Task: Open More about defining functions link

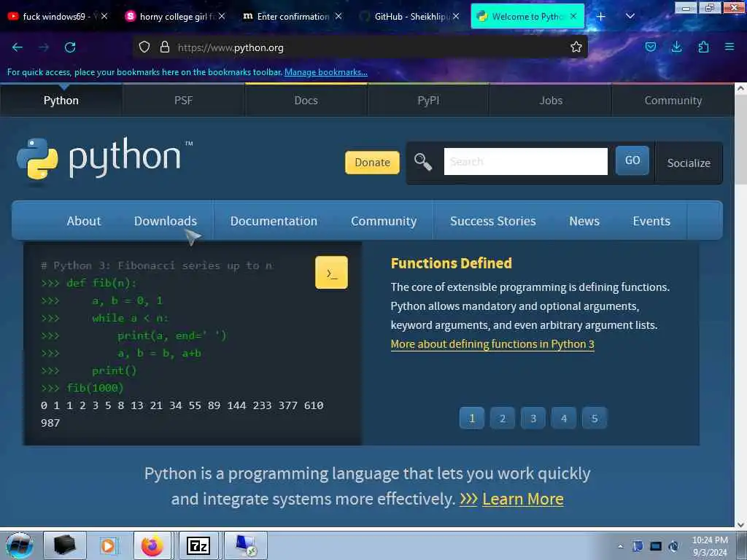Action: point(492,344)
